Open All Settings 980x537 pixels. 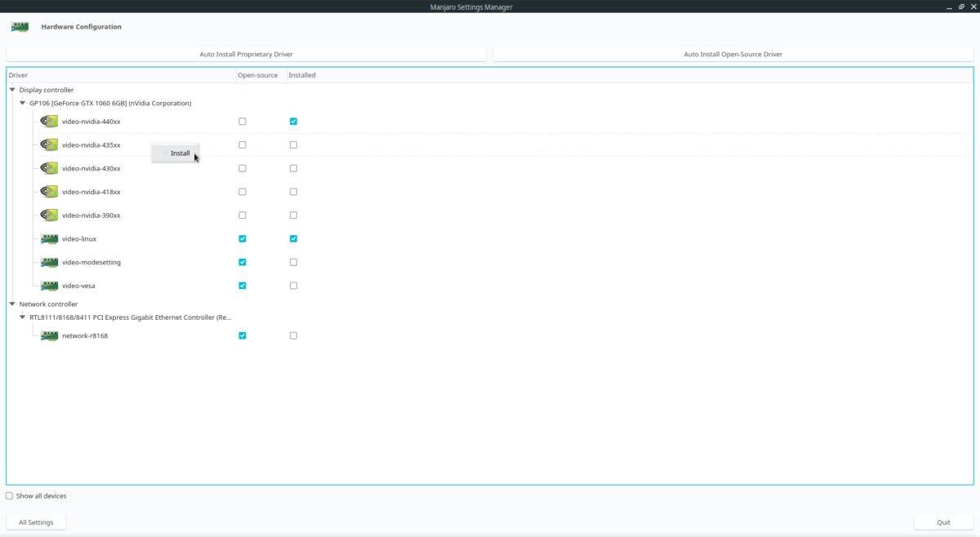[x=36, y=522]
